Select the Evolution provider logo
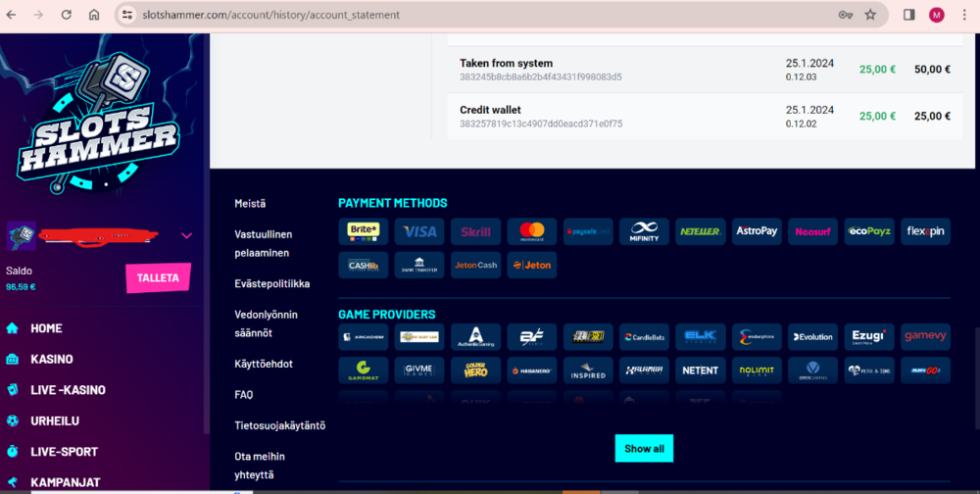The image size is (980, 494). [x=813, y=336]
